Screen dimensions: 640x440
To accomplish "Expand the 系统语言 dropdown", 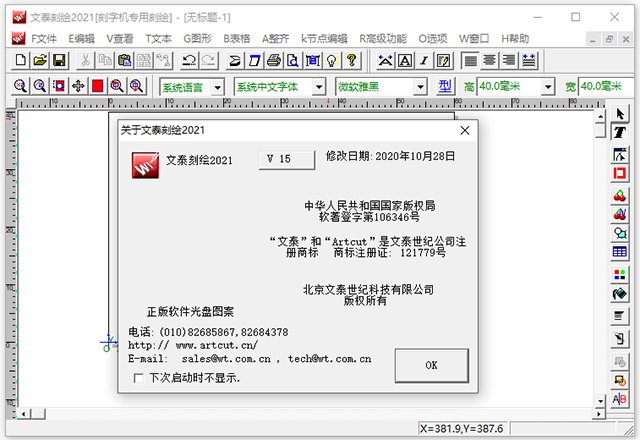I will point(218,87).
